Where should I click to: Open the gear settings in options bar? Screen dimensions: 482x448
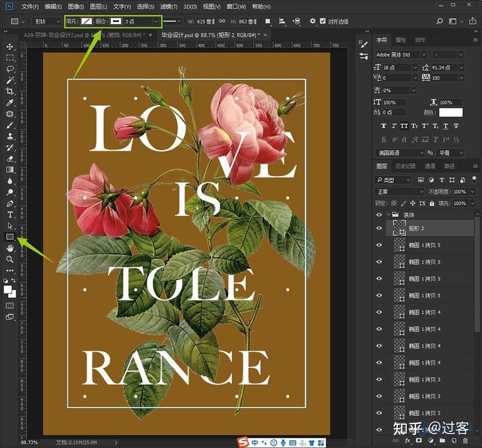pyautogui.click(x=312, y=21)
